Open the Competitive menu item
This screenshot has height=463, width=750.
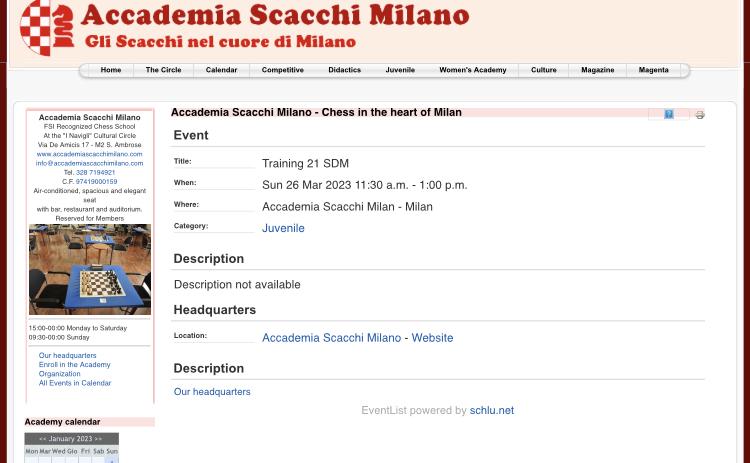[x=283, y=70]
